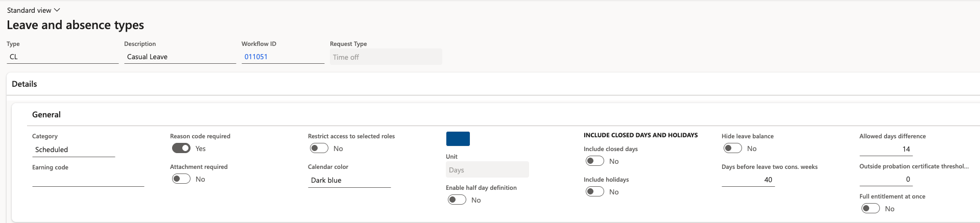Edit Allowed days difference value 14
The height and width of the screenshot is (223, 980).
click(x=886, y=149)
